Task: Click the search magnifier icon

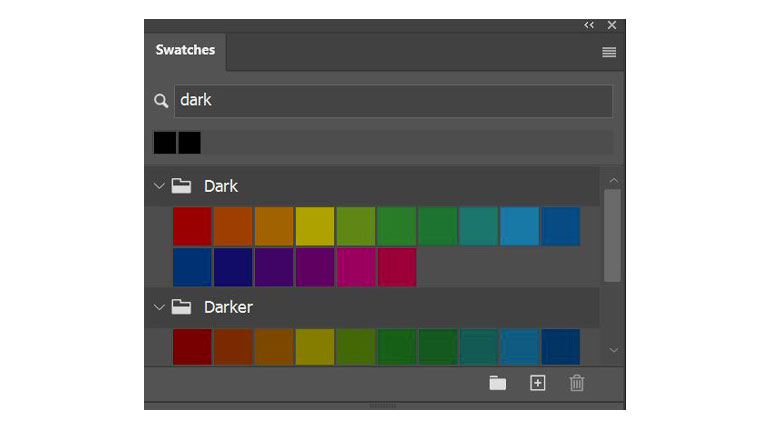Action: tap(161, 101)
